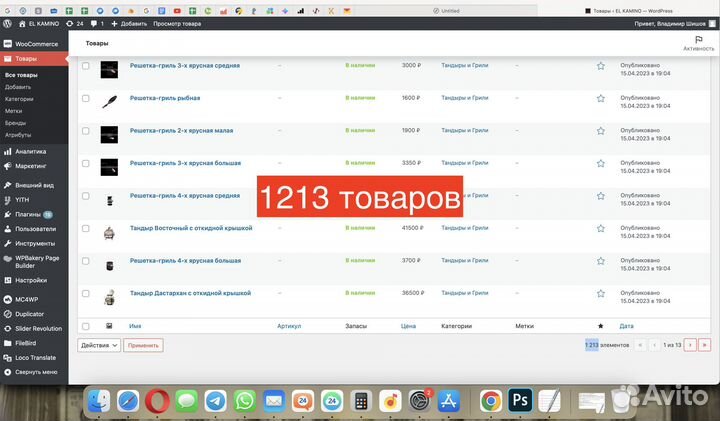Check the Решетка-гриль 3-х ярусная большая row

point(86,164)
